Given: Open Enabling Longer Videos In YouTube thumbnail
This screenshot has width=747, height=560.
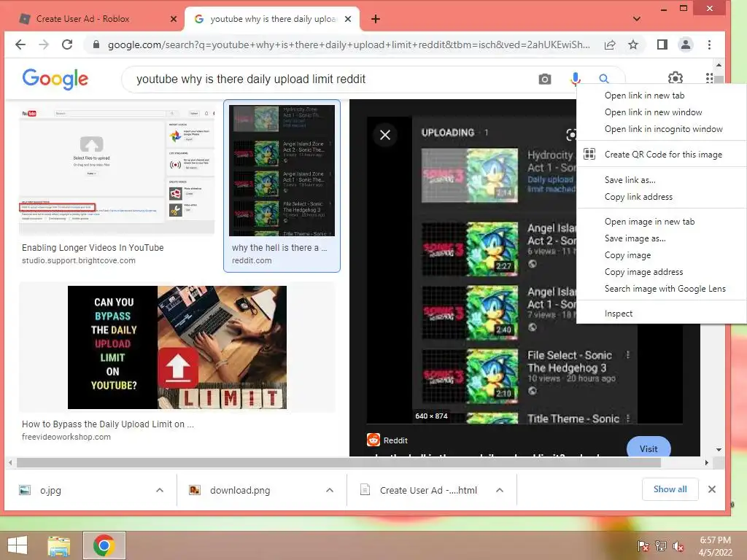Looking at the screenshot, I should [117, 171].
